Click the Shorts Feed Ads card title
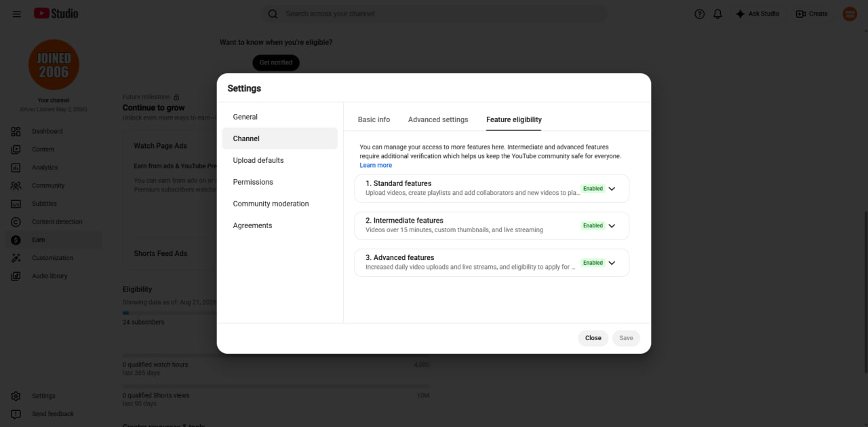The width and height of the screenshot is (868, 427). click(x=160, y=253)
